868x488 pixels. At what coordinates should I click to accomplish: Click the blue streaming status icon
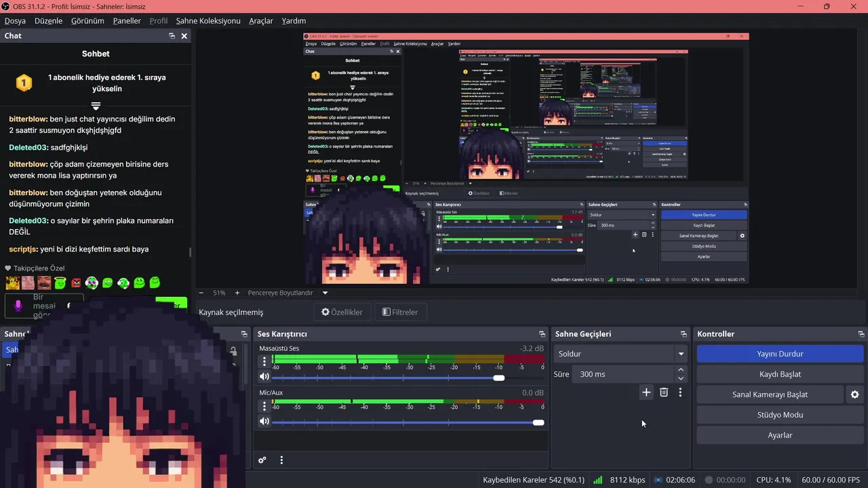[658, 480]
